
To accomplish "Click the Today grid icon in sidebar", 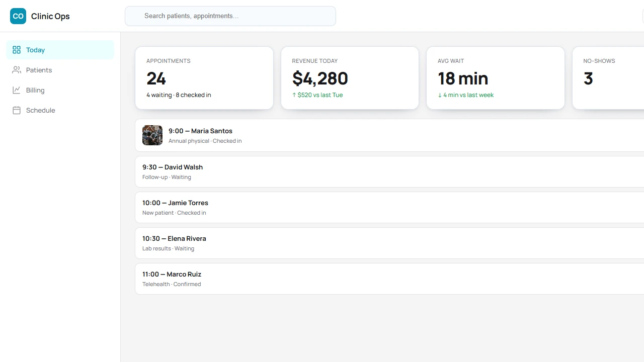I will [17, 50].
